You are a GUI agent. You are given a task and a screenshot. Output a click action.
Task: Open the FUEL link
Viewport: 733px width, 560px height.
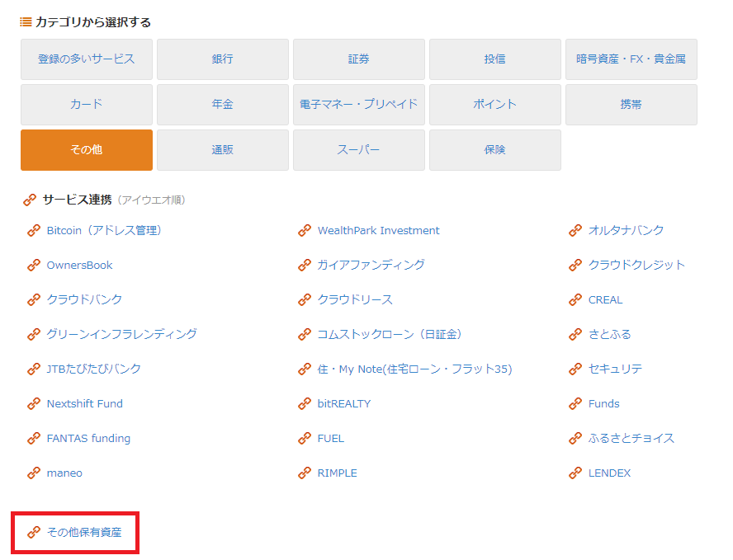click(x=330, y=438)
